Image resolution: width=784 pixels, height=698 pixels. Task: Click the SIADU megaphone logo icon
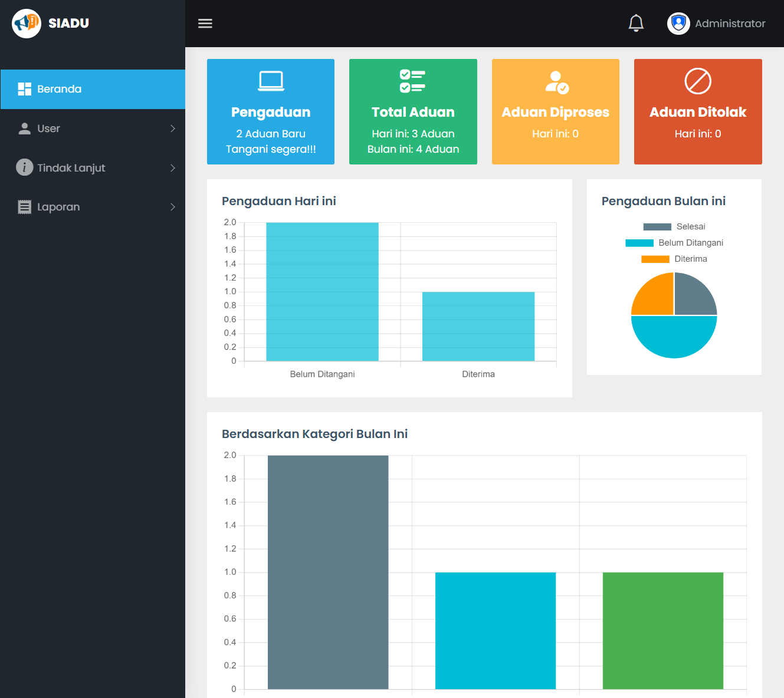point(27,24)
